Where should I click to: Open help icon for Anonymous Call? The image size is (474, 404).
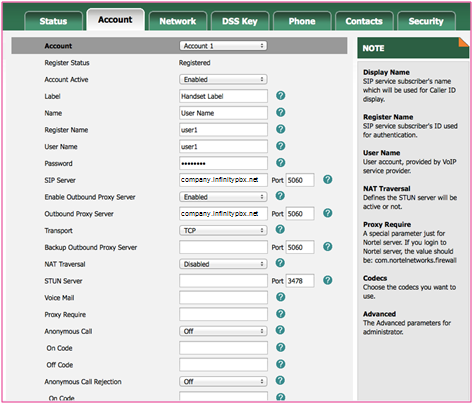(280, 330)
